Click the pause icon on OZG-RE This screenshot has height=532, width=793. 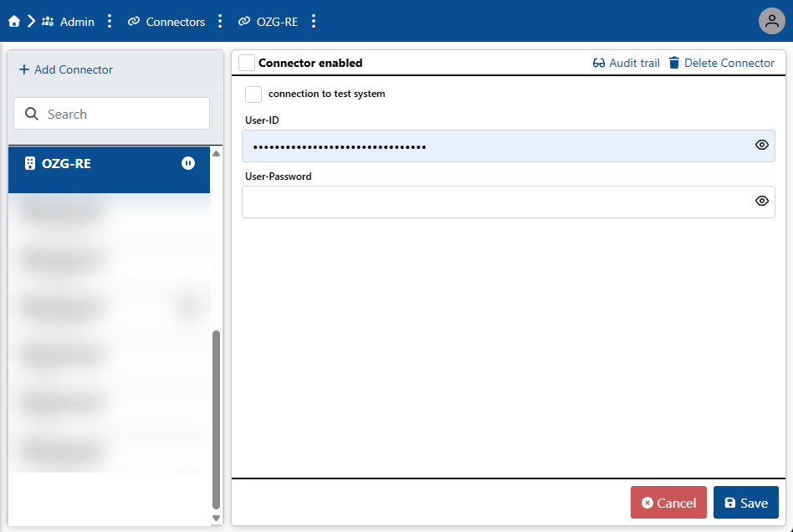coord(188,163)
